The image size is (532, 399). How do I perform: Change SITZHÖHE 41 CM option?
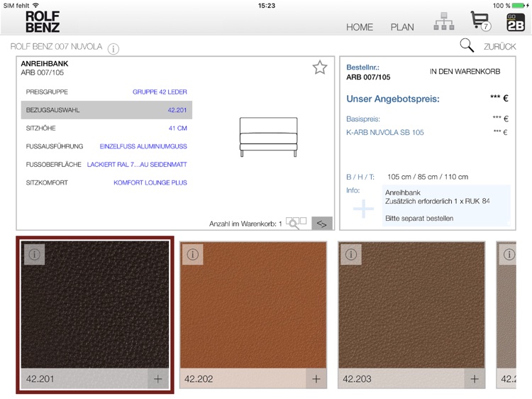(x=106, y=128)
